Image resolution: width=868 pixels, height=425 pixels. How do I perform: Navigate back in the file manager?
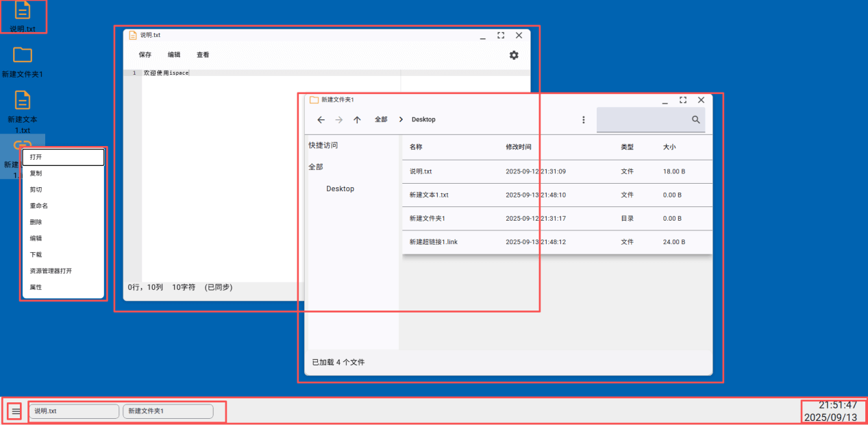pos(321,119)
